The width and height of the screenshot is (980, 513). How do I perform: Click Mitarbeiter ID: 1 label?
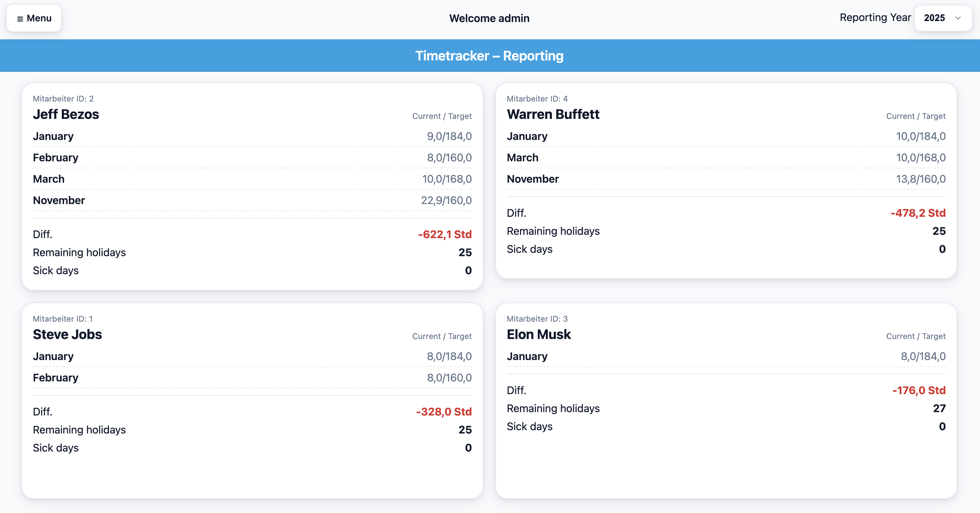63,319
